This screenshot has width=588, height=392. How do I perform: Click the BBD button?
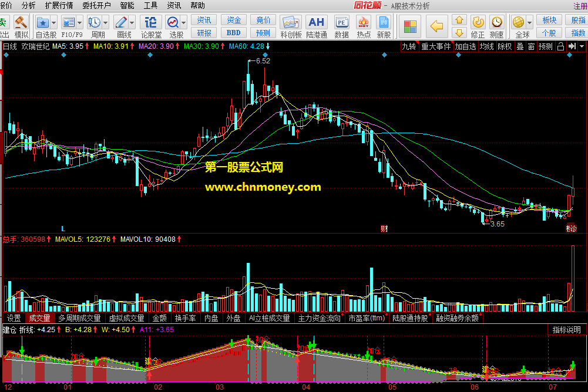[234, 33]
